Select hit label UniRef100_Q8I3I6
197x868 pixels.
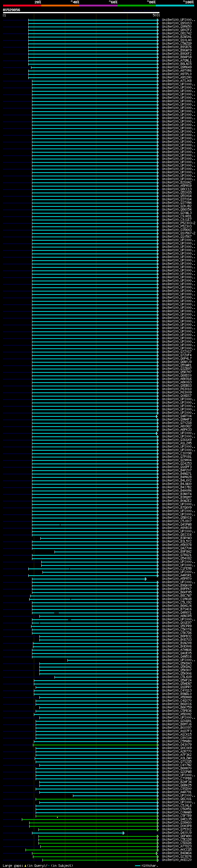click(x=176, y=535)
